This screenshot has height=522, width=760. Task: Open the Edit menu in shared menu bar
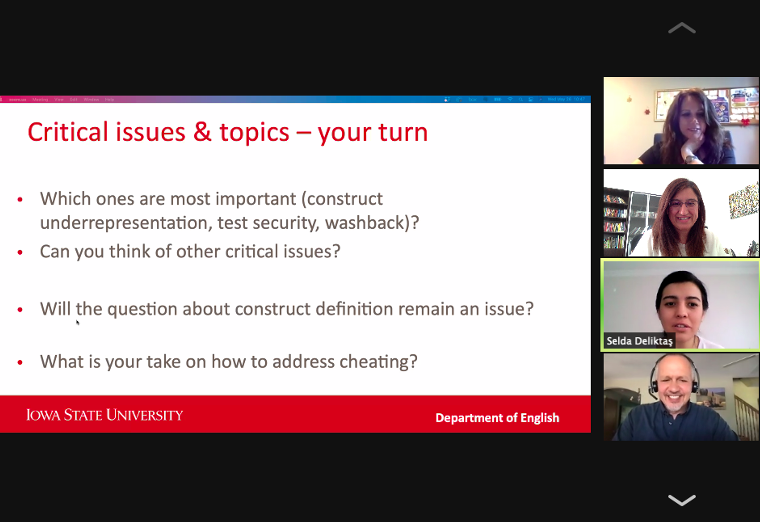(74, 99)
